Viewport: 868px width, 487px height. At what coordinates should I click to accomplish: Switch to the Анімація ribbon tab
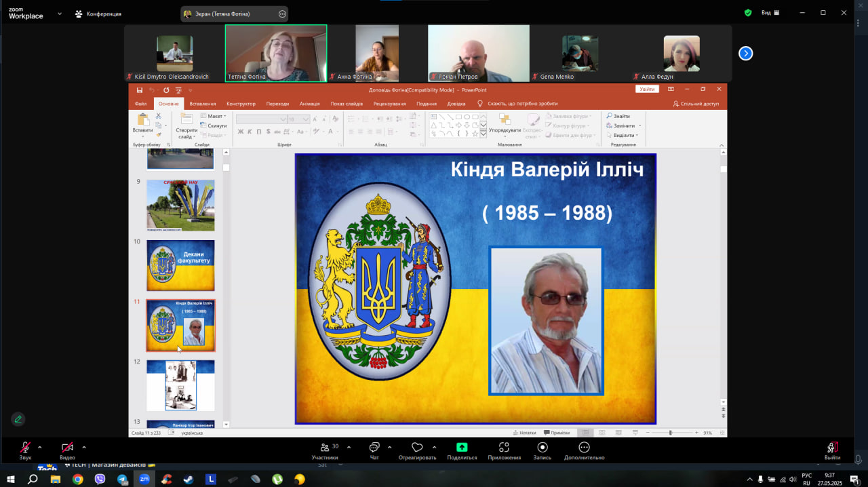pos(309,104)
